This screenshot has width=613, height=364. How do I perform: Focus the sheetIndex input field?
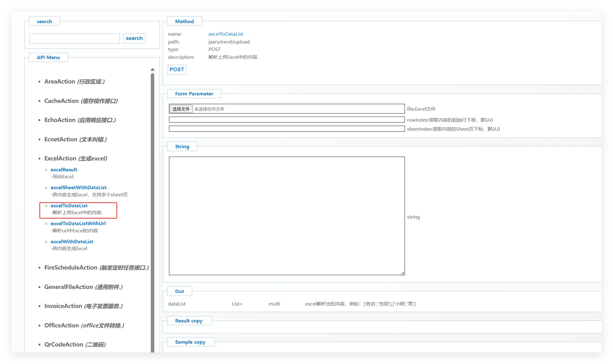click(287, 129)
